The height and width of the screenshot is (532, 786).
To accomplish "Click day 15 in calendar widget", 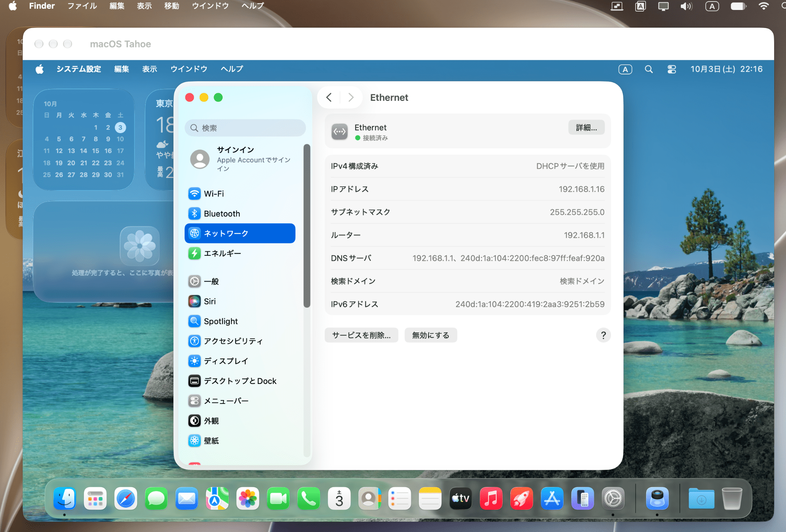I will coord(96,151).
